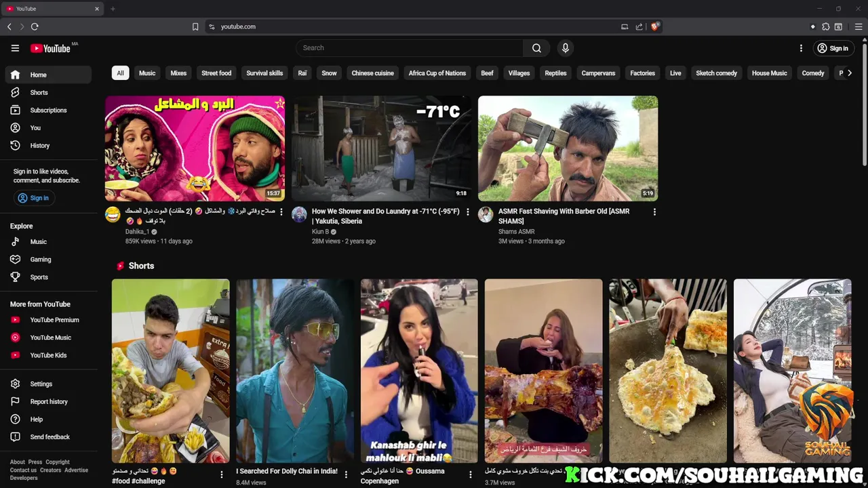This screenshot has width=868, height=488.
Task: Click Creators footer link
Action: [x=50, y=470]
